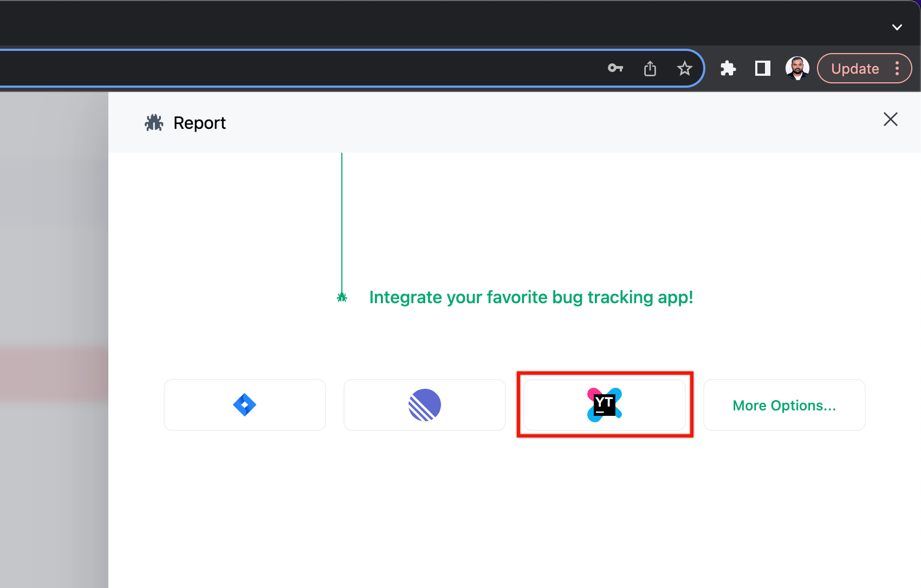The image size is (921, 588).
Task: Open the Chrome profile avatar
Action: 797,68
